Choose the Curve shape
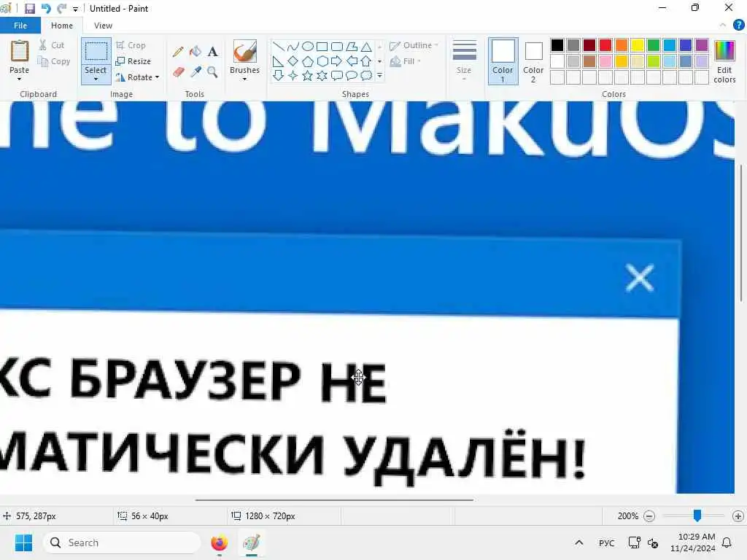This screenshot has width=747, height=560. pyautogui.click(x=293, y=47)
